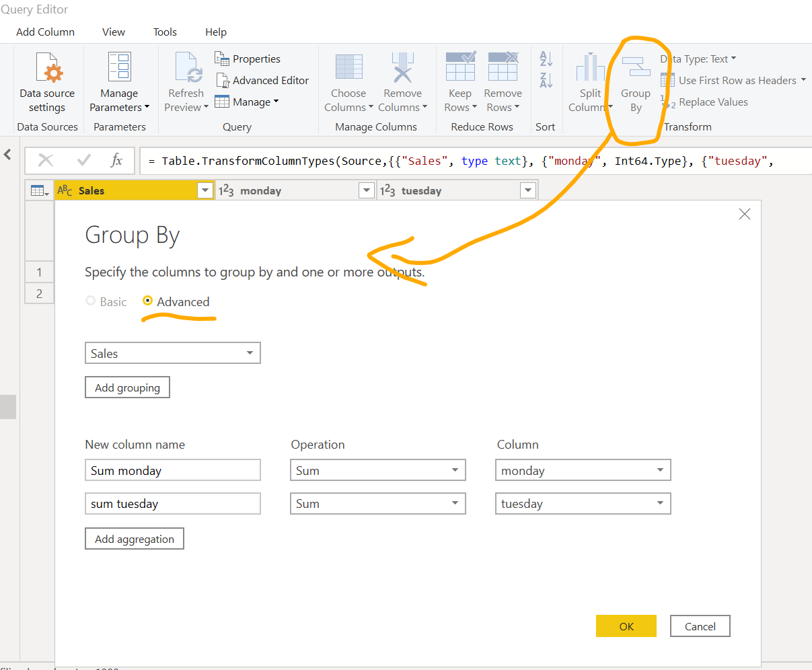The width and height of the screenshot is (812, 670).
Task: Change the Sales column ABC type icon
Action: (65, 190)
